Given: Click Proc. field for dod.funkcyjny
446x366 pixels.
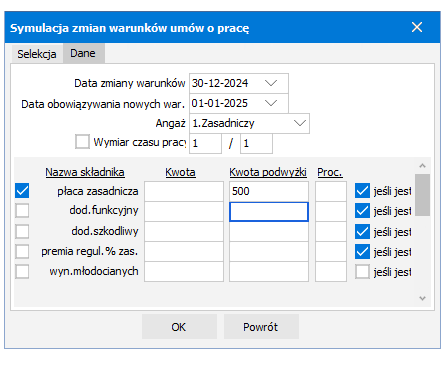Looking at the screenshot, I should [331, 211].
